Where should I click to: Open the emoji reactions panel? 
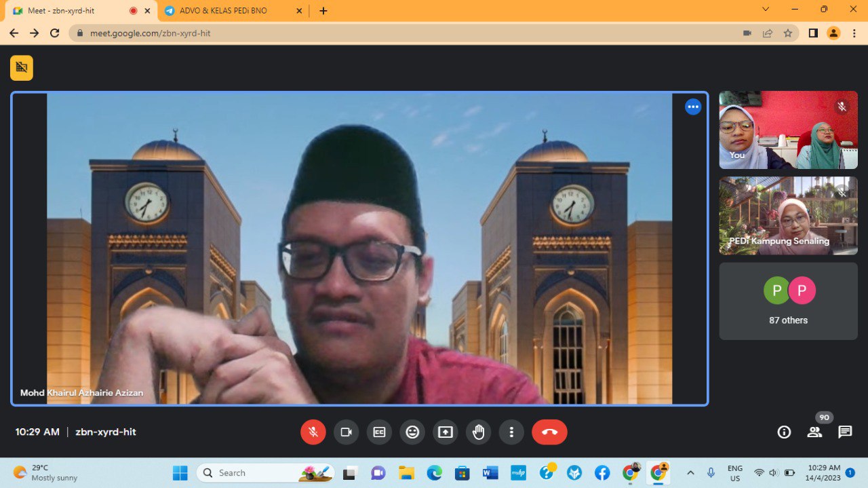412,432
